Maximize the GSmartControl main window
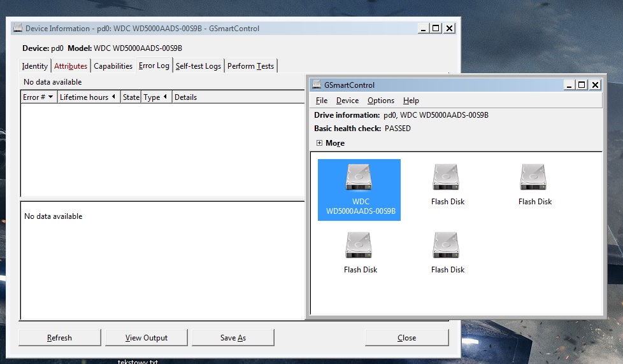 pyautogui.click(x=582, y=85)
